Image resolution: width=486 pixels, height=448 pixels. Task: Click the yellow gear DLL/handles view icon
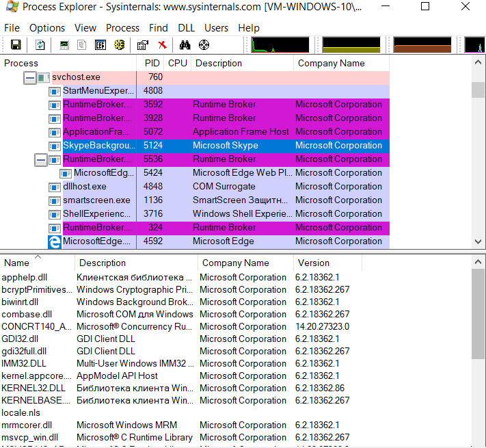120,45
